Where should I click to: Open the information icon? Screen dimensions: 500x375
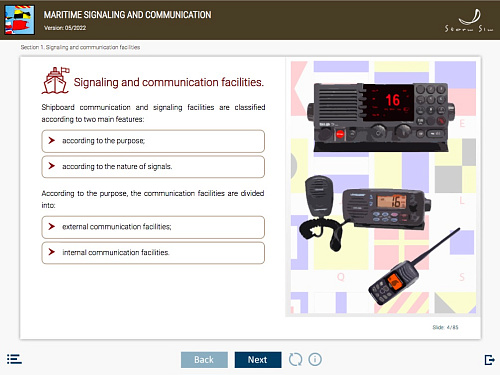coord(315,359)
